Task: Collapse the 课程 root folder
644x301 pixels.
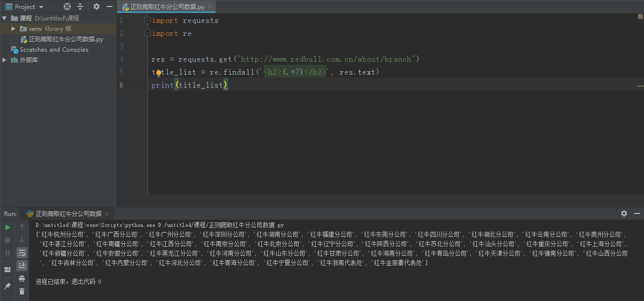Action: 4,18
